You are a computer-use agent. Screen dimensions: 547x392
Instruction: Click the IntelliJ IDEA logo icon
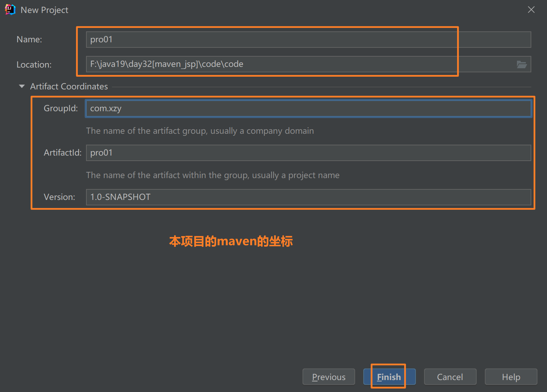click(10, 10)
